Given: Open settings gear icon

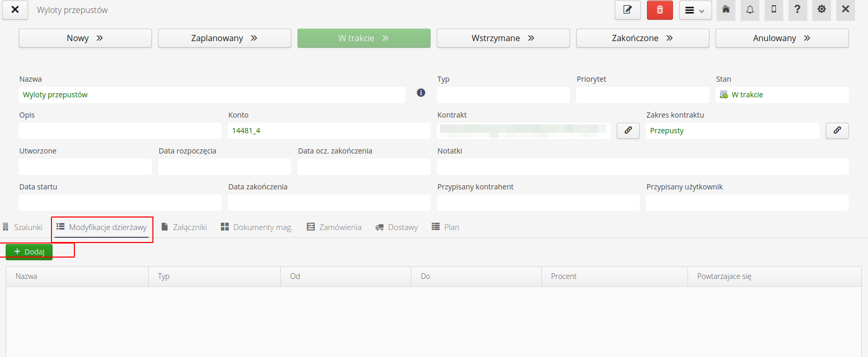Looking at the screenshot, I should (x=822, y=10).
